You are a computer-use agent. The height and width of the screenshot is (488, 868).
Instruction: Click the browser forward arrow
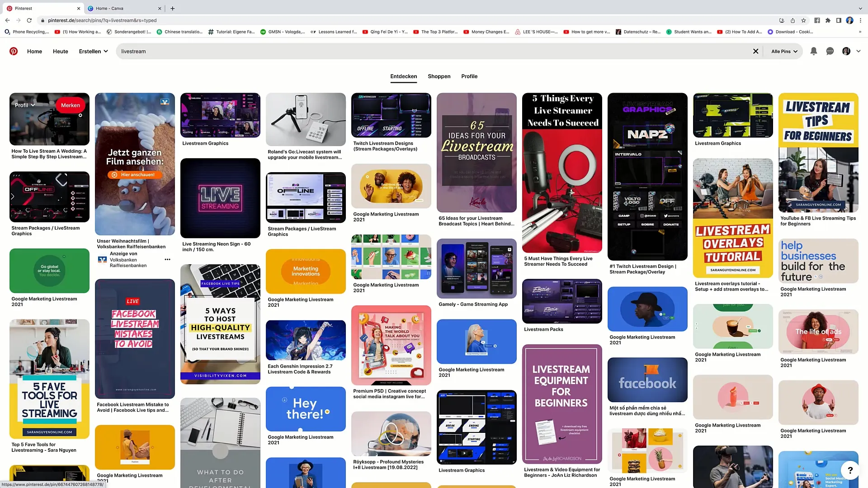pos(18,20)
